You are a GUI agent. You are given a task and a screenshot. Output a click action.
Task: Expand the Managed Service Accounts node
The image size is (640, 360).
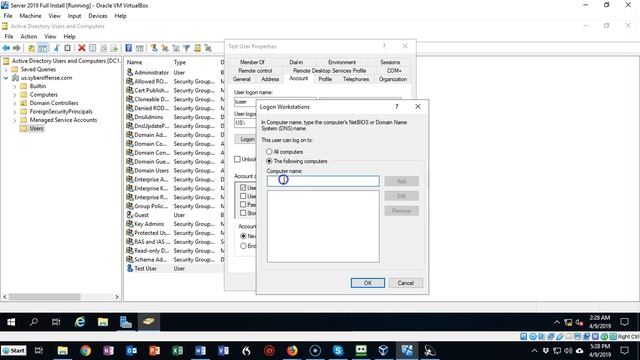[15, 120]
